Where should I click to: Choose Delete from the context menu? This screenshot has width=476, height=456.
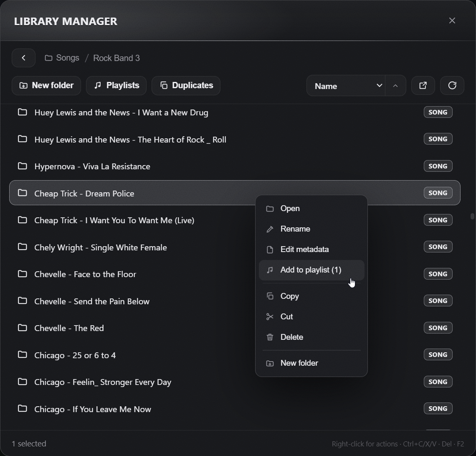click(x=311, y=337)
